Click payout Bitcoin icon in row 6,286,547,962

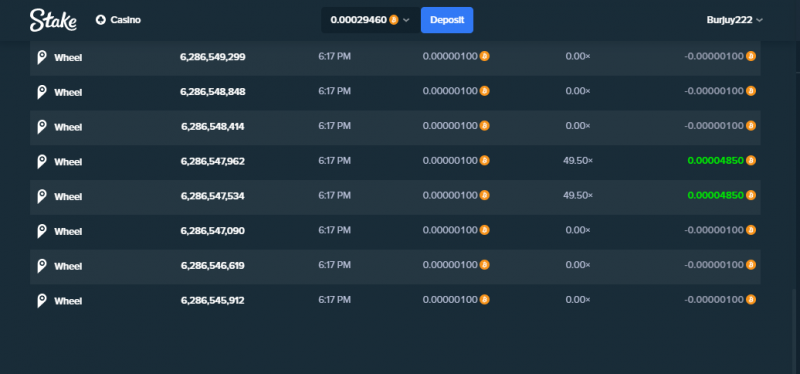click(x=751, y=160)
